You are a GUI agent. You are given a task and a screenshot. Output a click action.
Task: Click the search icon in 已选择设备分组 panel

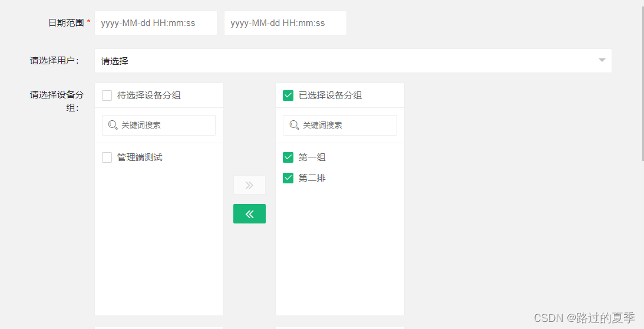pyautogui.click(x=294, y=125)
